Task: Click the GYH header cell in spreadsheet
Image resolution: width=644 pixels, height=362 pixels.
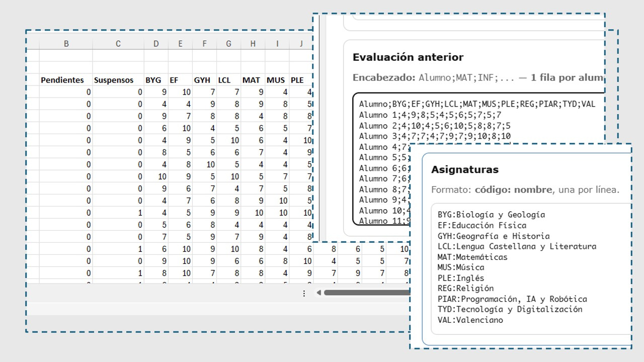Action: pyautogui.click(x=204, y=80)
